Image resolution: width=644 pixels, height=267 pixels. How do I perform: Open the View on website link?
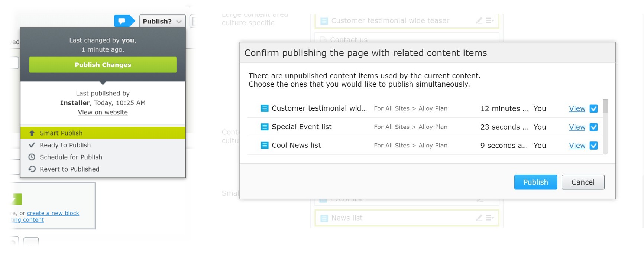pyautogui.click(x=103, y=113)
